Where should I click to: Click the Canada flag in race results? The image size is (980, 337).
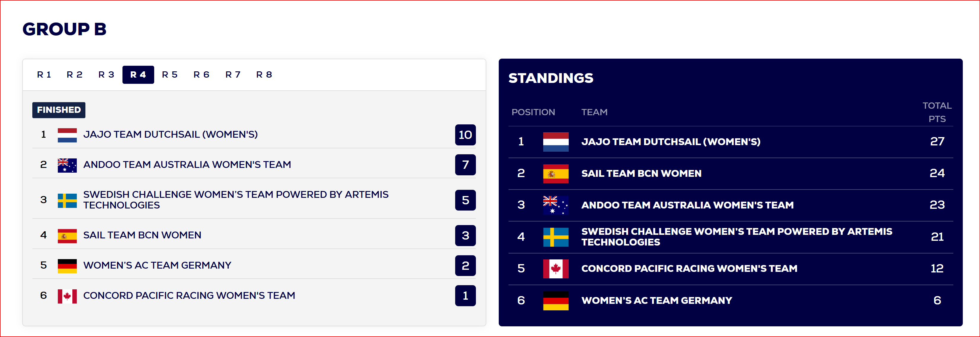(67, 296)
